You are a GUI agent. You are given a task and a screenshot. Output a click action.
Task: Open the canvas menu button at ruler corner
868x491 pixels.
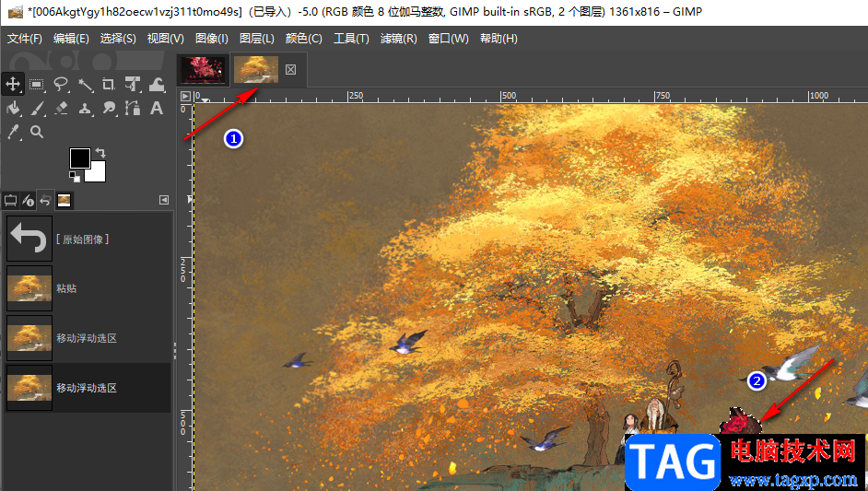click(x=185, y=96)
